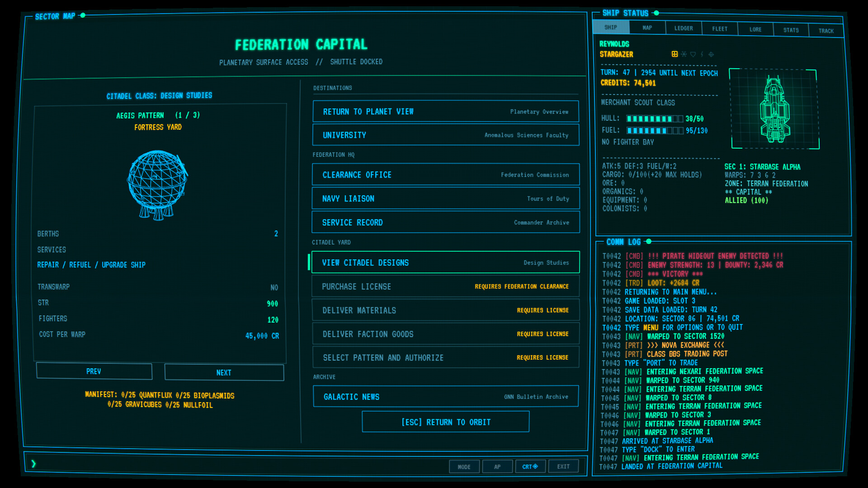Click 'CARGO: 0/100' stat line
The height and width of the screenshot is (488, 868).
652,174
